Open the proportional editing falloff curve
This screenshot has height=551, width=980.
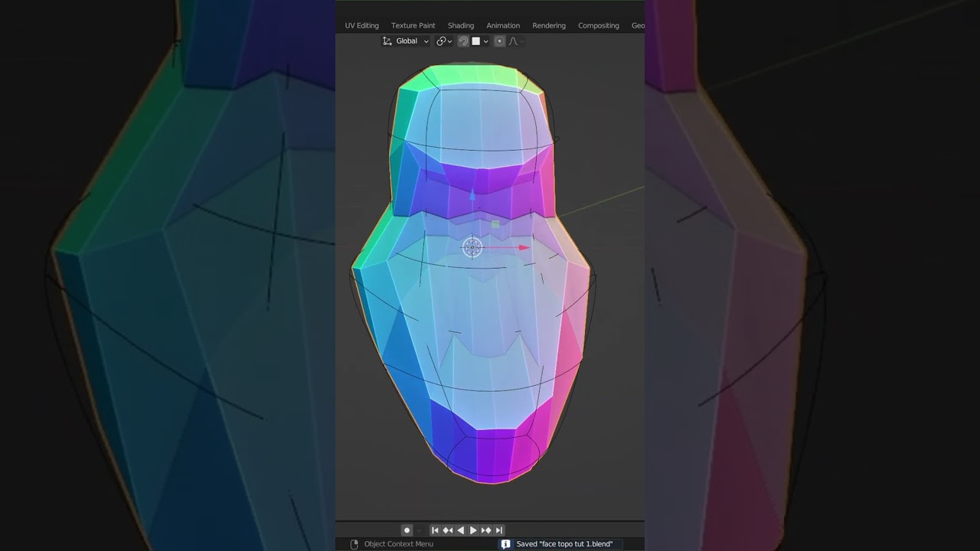513,41
